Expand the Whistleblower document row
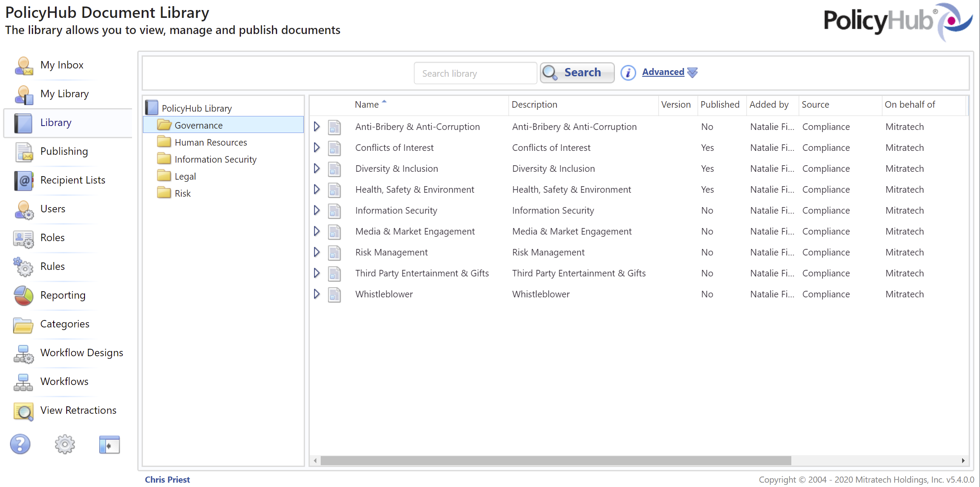The height and width of the screenshot is (487, 980). pos(317,294)
